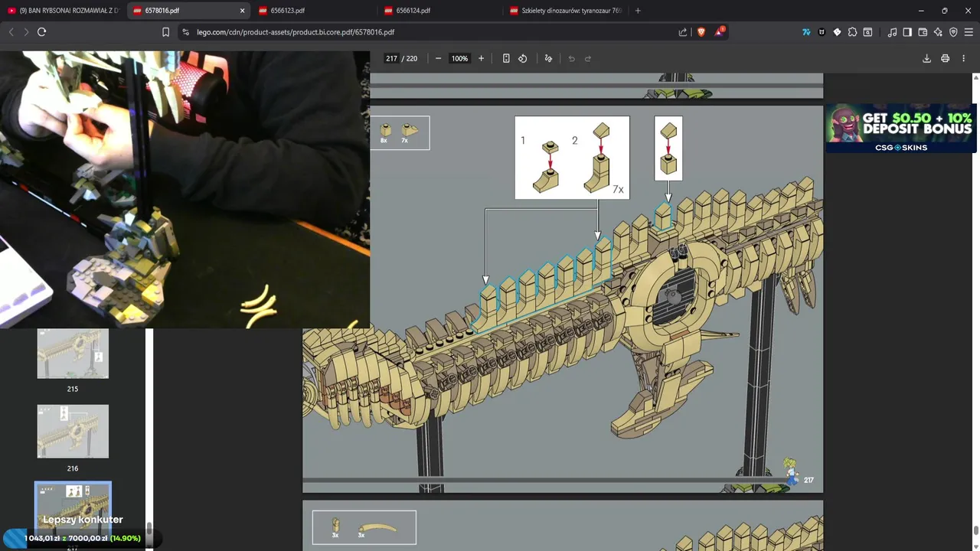Undo the last PDF annotation
The width and height of the screenshot is (980, 551).
pyautogui.click(x=571, y=58)
